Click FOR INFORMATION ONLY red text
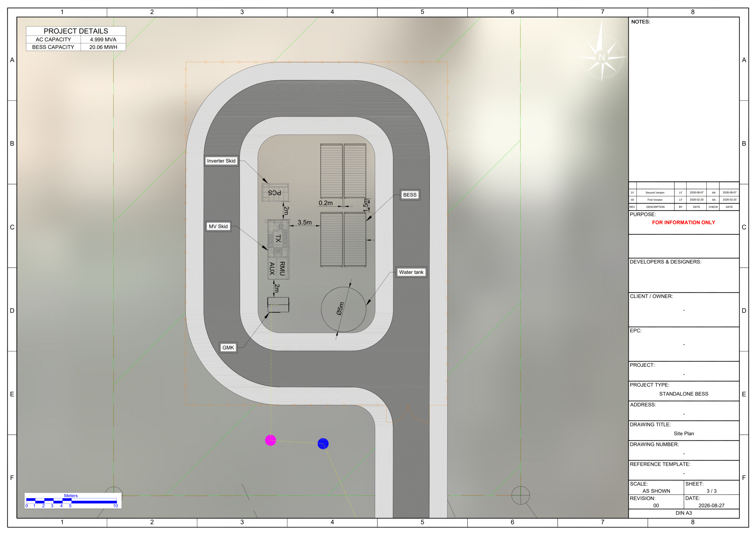756x535 pixels. (684, 223)
